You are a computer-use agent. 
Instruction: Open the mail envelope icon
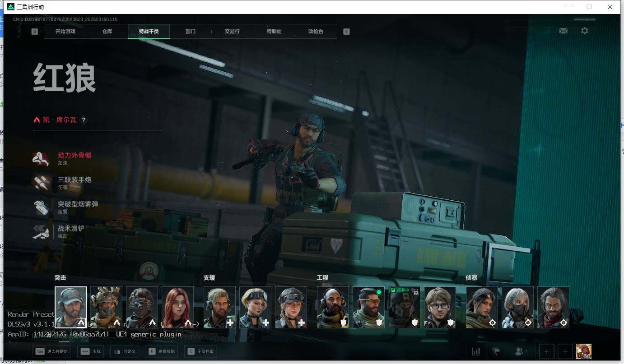[563, 31]
